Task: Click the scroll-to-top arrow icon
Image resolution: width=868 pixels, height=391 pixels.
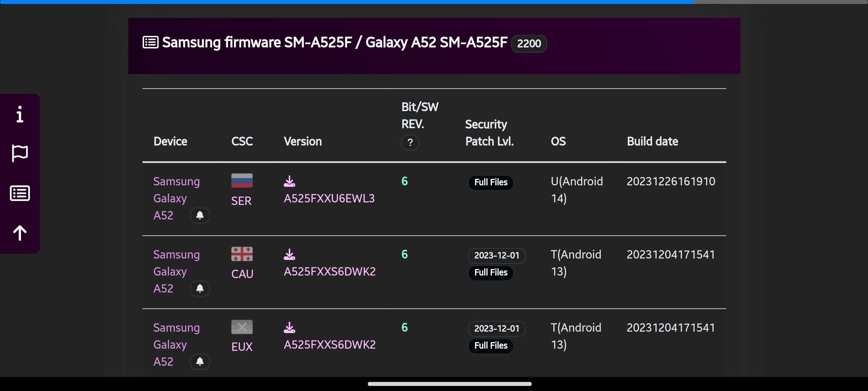Action: 20,233
